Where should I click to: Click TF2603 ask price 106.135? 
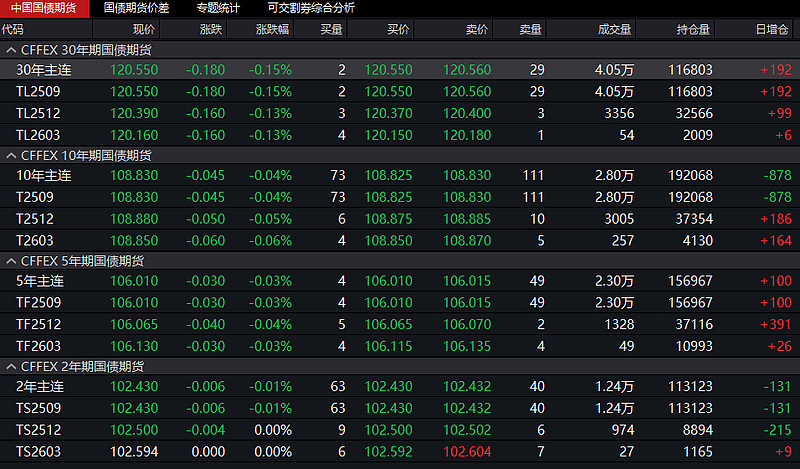pyautogui.click(x=467, y=347)
